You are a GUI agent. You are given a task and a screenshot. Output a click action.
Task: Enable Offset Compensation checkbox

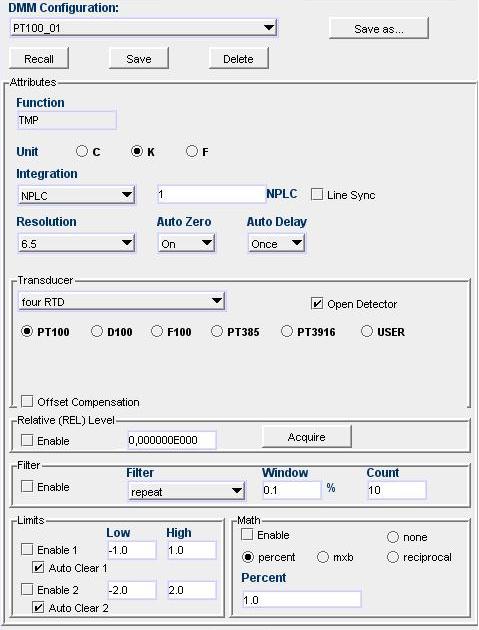27,401
